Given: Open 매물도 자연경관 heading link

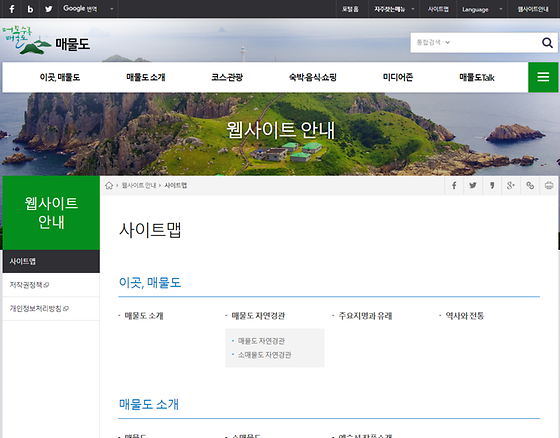Looking at the screenshot, I should pos(258,316).
